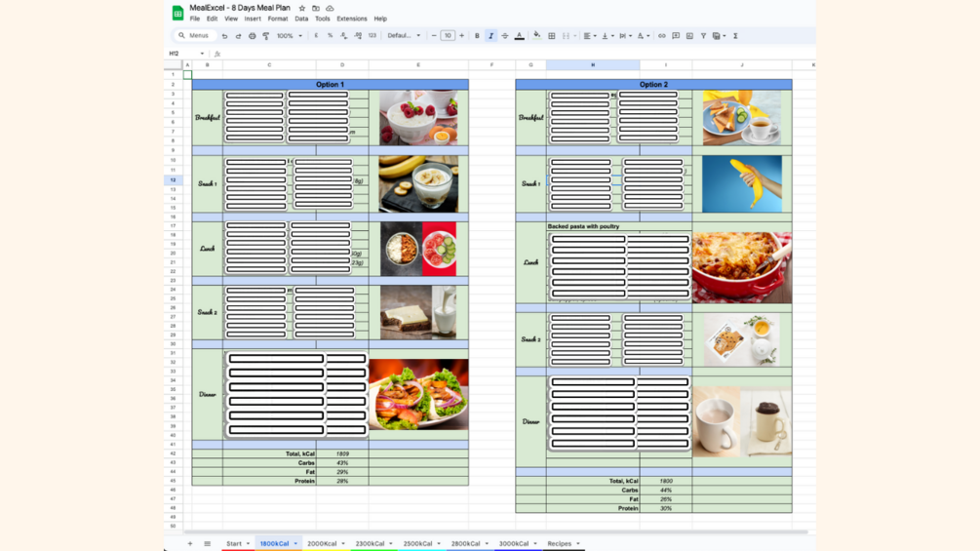This screenshot has height=551, width=980.
Task: Click the document title MealExcel
Action: point(240,8)
